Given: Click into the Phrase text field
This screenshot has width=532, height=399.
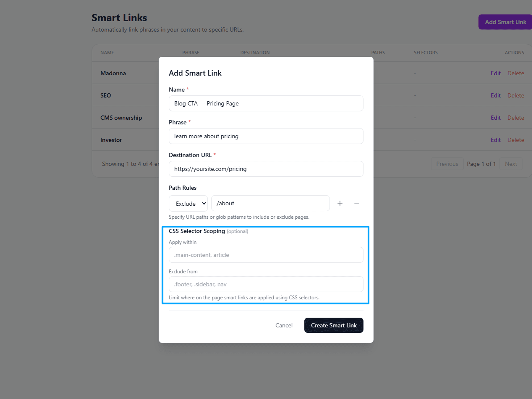Looking at the screenshot, I should [266, 136].
